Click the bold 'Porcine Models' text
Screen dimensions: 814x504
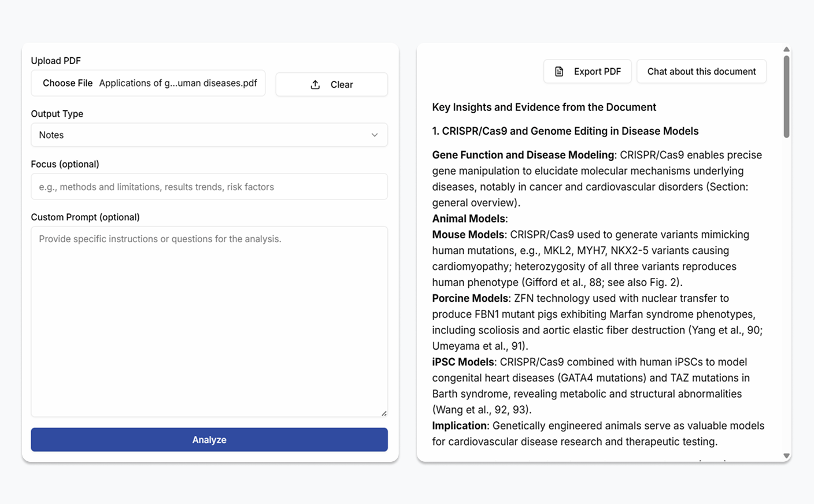[471, 298]
